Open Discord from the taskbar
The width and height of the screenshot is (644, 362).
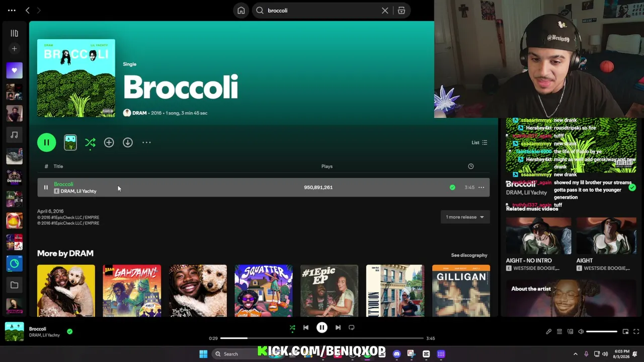(396, 354)
